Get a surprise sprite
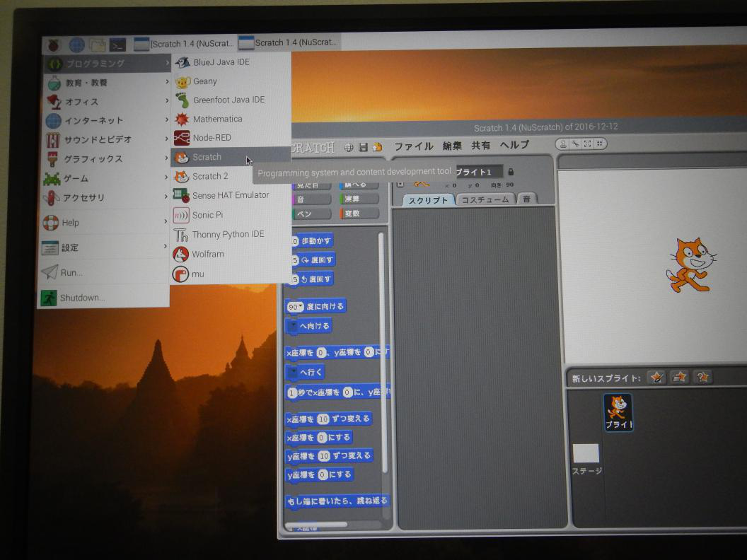Screen dimensions: 747x560 point(702,377)
